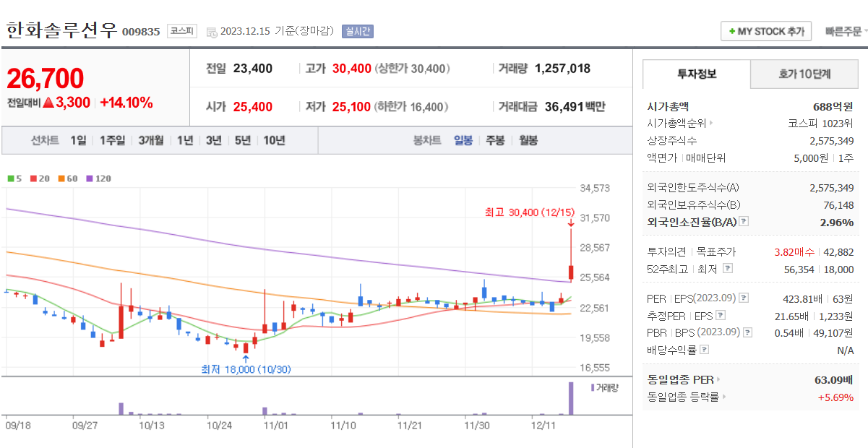Click the help icon next to 배당수익률
868x448 pixels.
click(x=704, y=350)
